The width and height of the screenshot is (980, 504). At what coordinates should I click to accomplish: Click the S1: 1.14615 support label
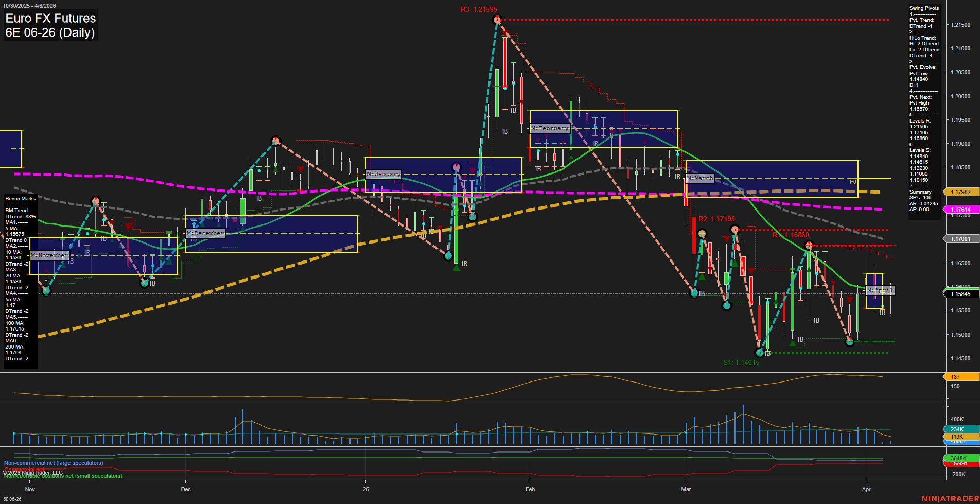[x=741, y=362]
